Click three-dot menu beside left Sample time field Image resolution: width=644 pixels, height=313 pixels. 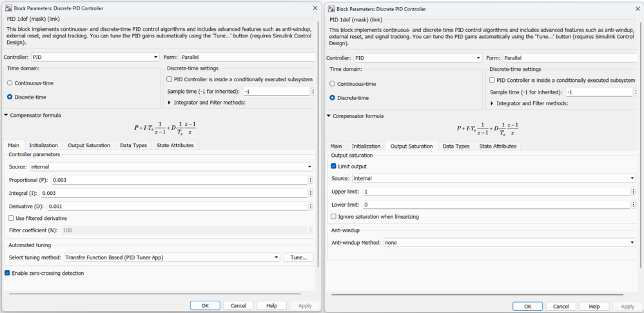(x=313, y=92)
